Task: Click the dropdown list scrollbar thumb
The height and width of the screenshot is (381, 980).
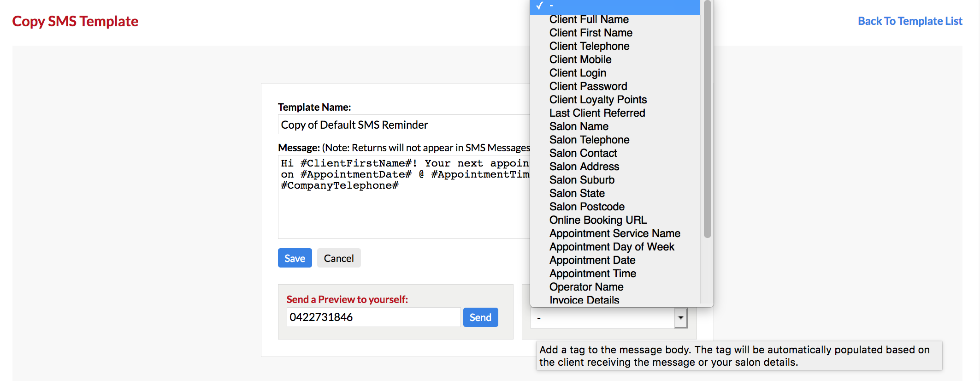Action: tap(708, 119)
